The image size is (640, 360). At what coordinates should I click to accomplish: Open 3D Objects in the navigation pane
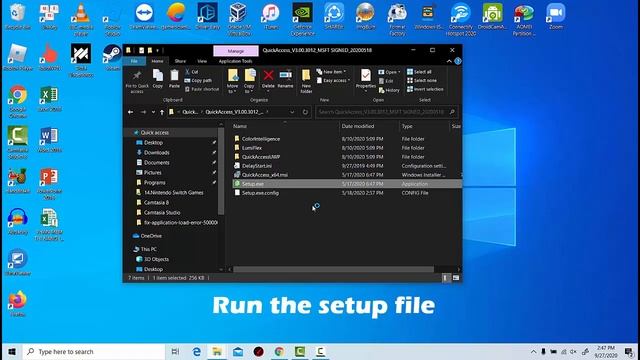click(156, 259)
